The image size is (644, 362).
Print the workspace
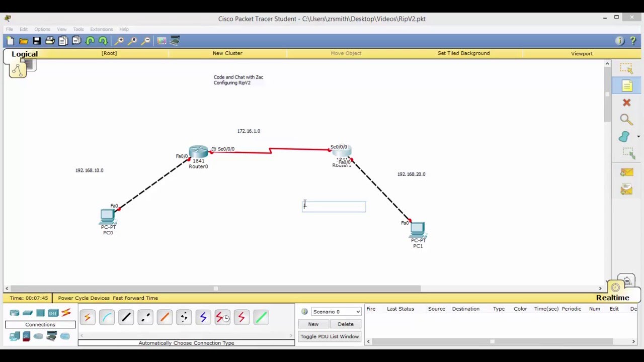pyautogui.click(x=50, y=41)
